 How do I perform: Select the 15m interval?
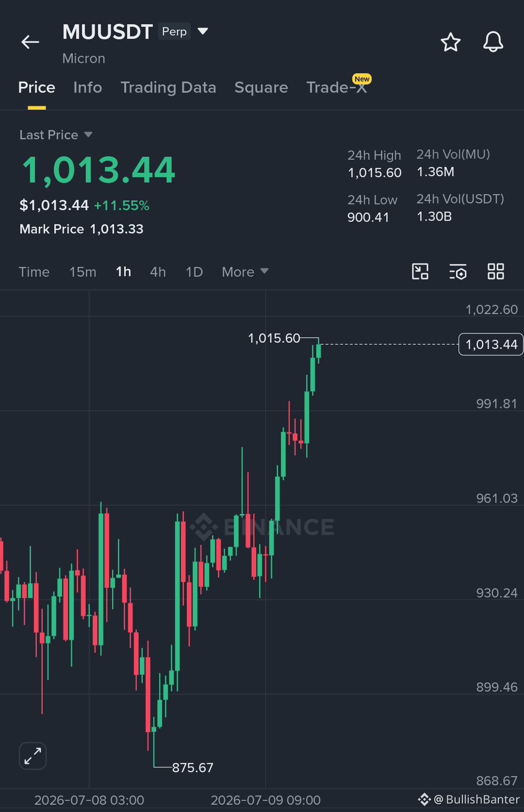click(83, 272)
